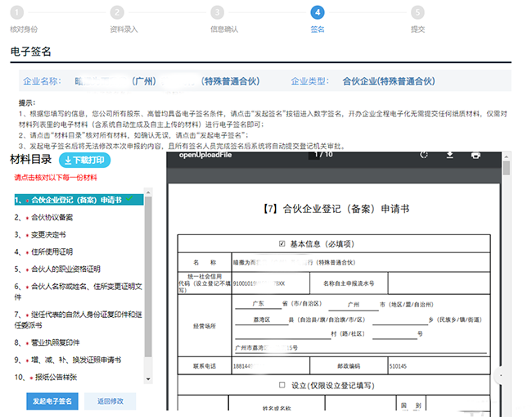
Task: Click the rotate icon in PDF toolbar
Action: 424,155
